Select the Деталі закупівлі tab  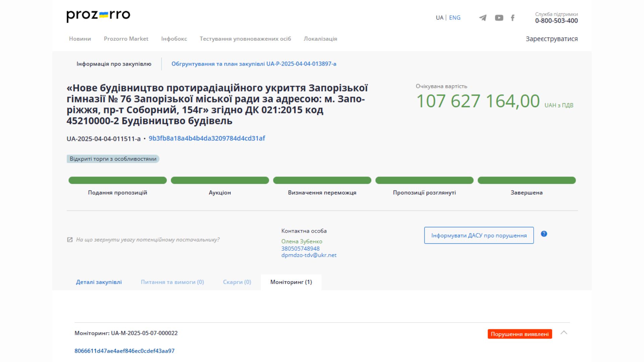pos(99,282)
